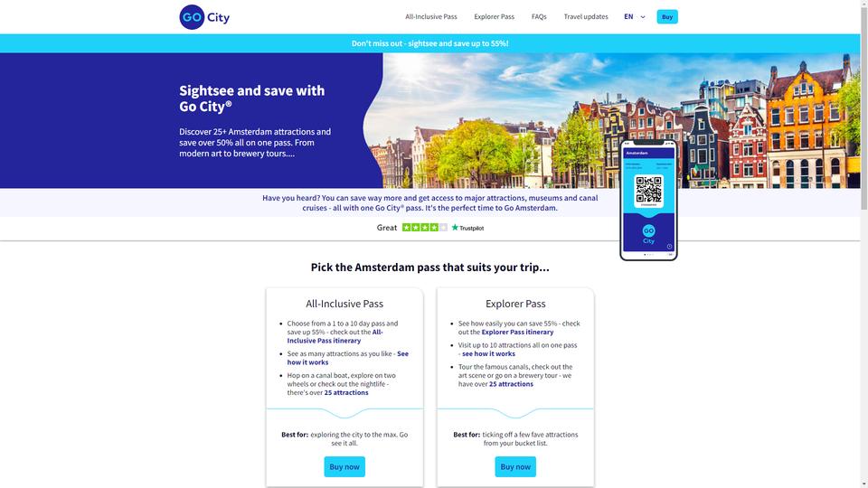Click the Buy button in the header

click(667, 16)
